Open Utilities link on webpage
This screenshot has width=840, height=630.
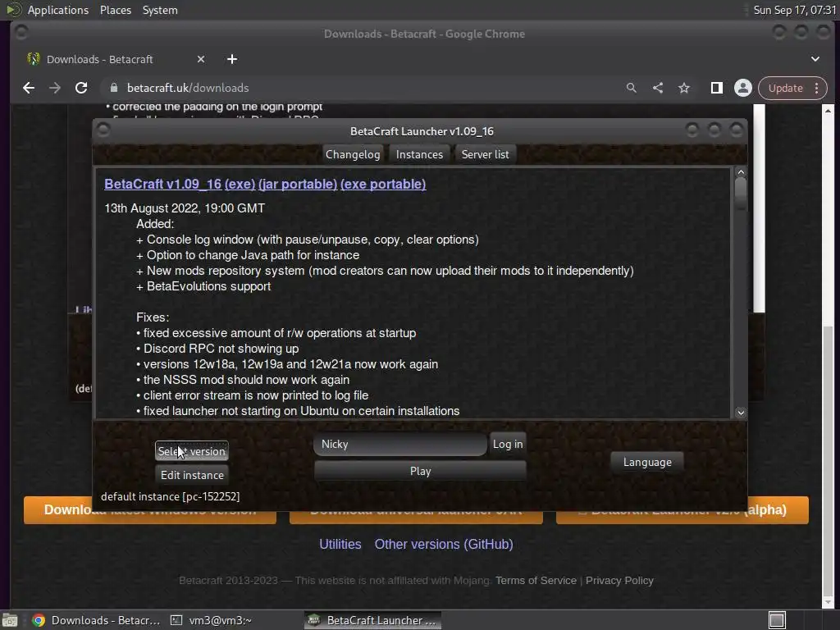coord(340,545)
